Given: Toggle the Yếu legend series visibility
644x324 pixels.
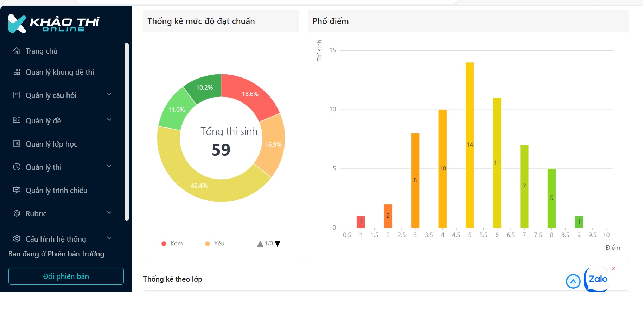Looking at the screenshot, I should click(x=215, y=244).
